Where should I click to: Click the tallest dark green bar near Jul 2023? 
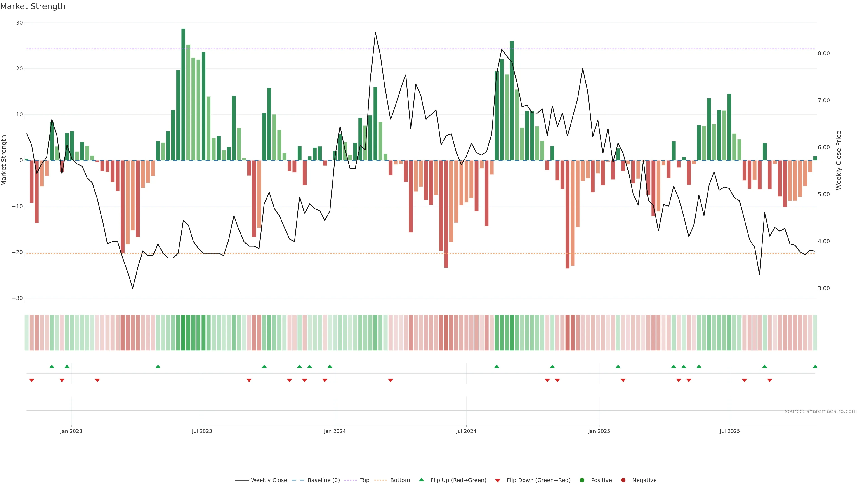click(183, 94)
